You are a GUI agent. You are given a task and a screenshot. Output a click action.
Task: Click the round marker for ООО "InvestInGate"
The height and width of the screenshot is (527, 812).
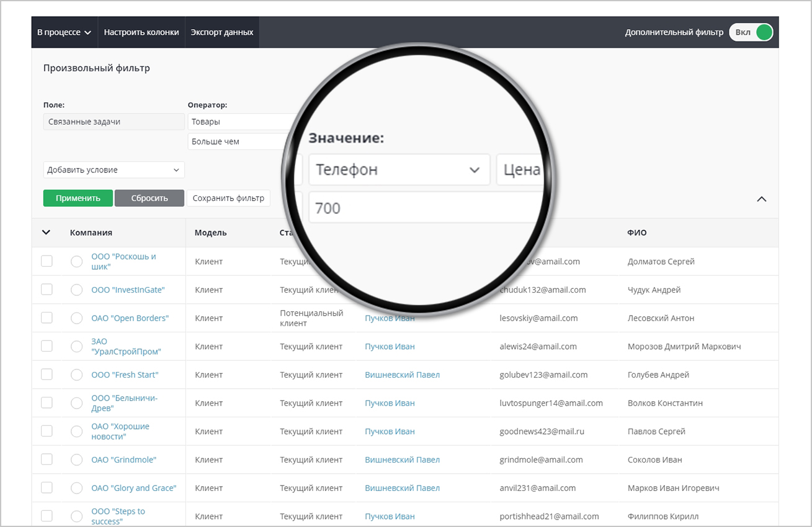pyautogui.click(x=77, y=290)
